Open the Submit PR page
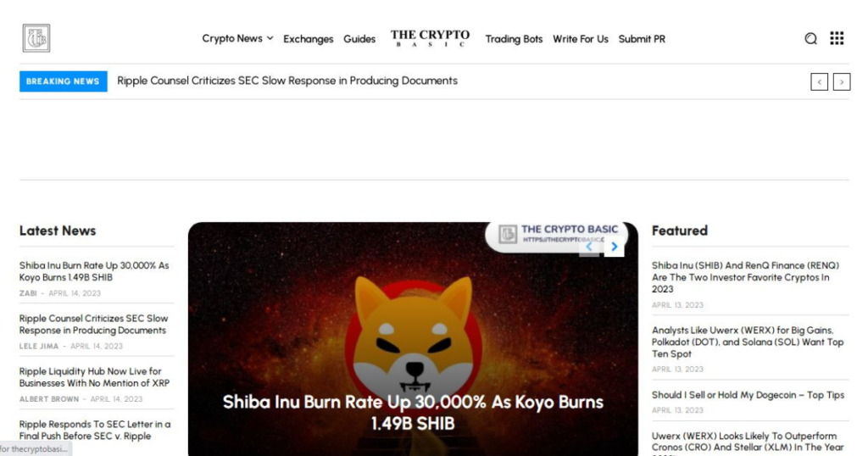The height and width of the screenshot is (456, 868). 642,39
